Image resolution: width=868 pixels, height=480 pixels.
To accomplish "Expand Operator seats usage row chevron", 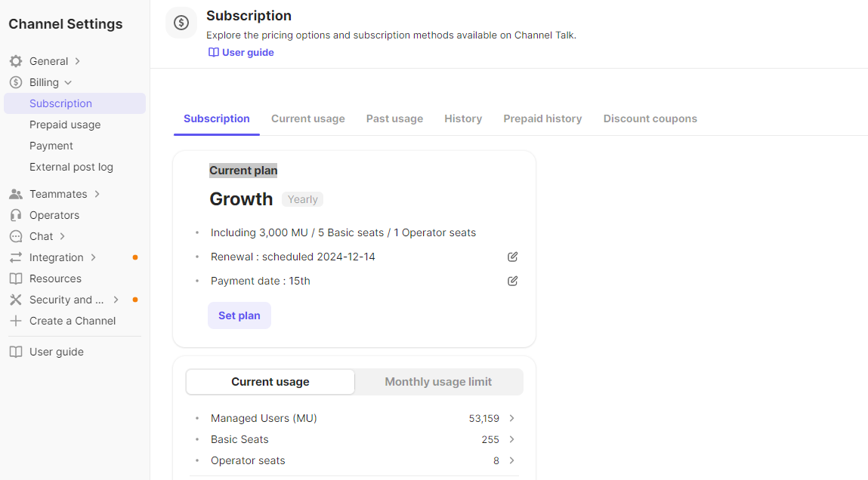I will tap(512, 460).
